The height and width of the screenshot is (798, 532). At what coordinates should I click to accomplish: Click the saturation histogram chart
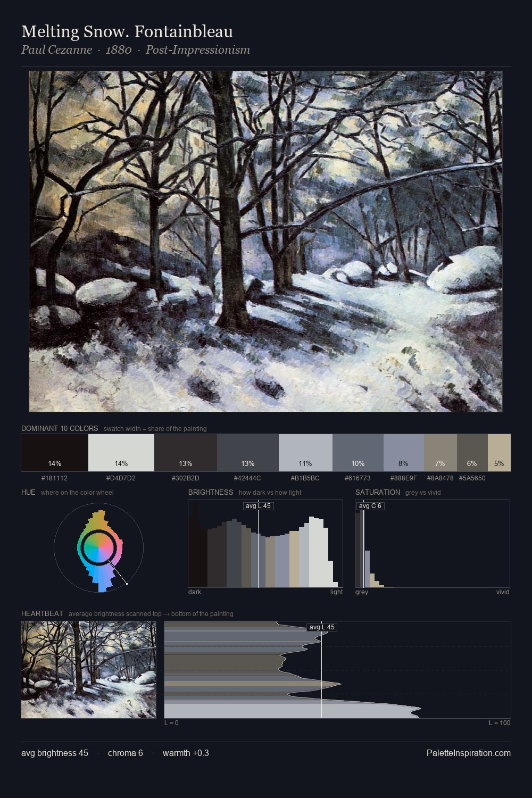tap(433, 544)
